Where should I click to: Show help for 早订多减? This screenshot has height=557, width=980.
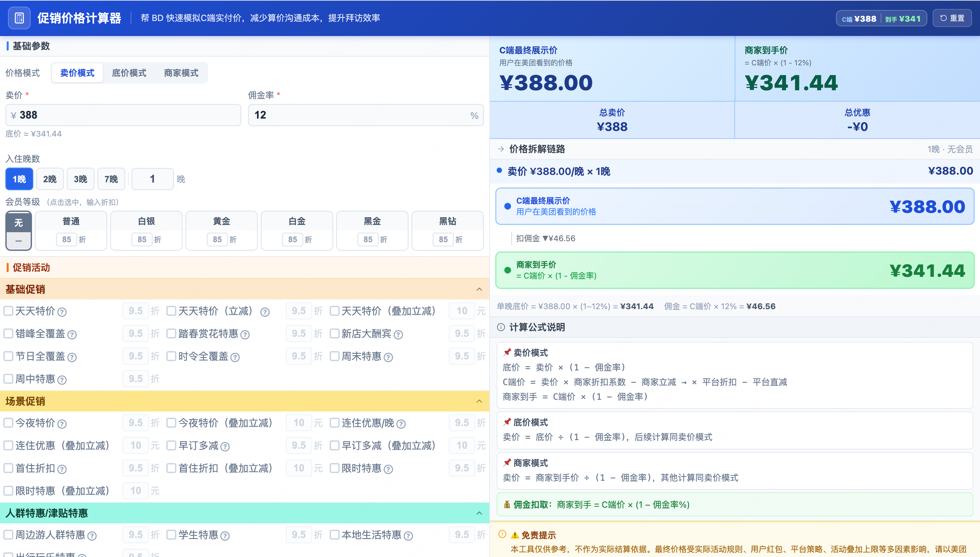click(225, 446)
